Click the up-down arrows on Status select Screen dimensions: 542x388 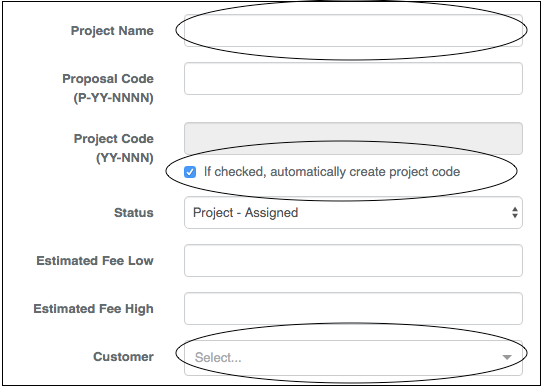[x=515, y=212]
